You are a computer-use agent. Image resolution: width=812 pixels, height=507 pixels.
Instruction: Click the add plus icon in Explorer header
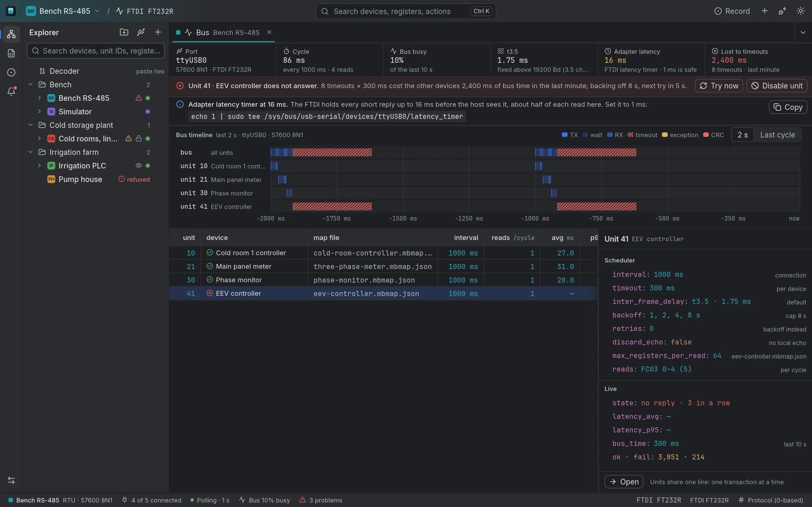point(158,32)
